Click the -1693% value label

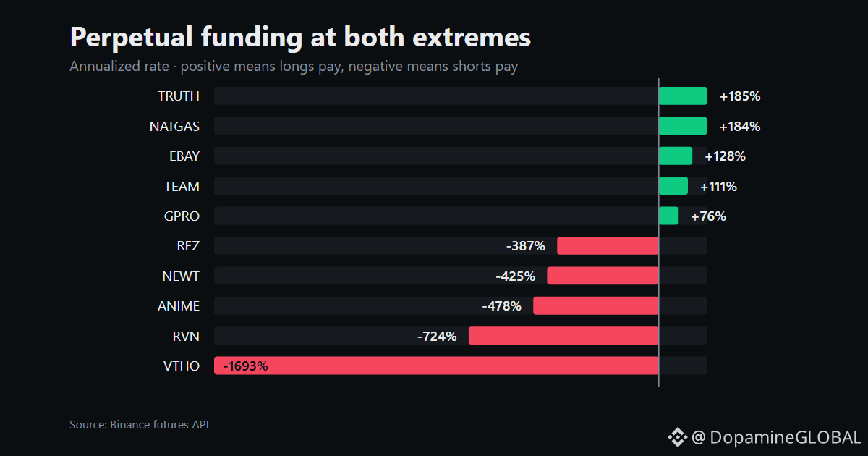(x=246, y=366)
